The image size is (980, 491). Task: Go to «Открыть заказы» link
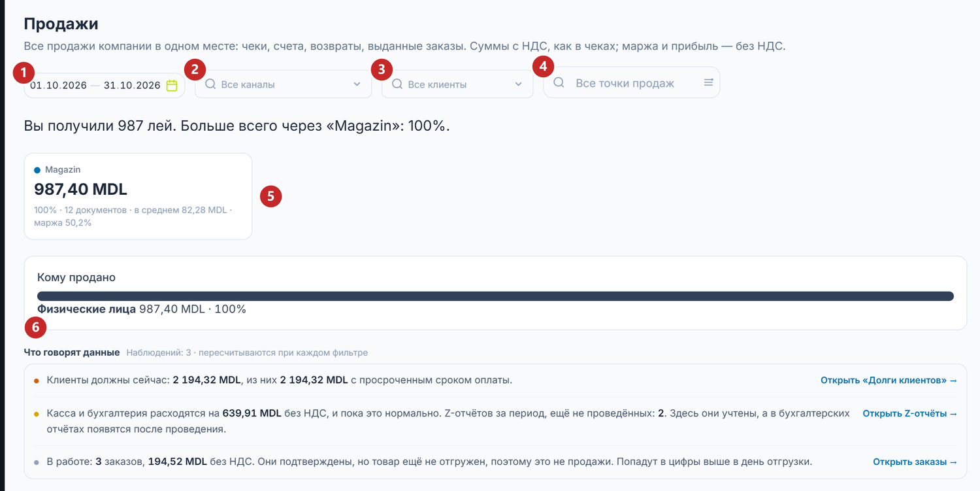[915, 462]
